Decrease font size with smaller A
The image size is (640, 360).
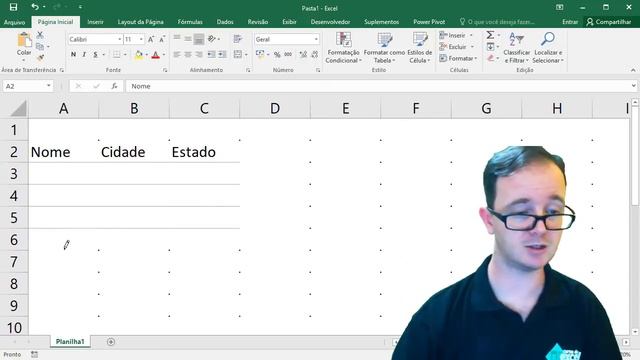click(162, 39)
